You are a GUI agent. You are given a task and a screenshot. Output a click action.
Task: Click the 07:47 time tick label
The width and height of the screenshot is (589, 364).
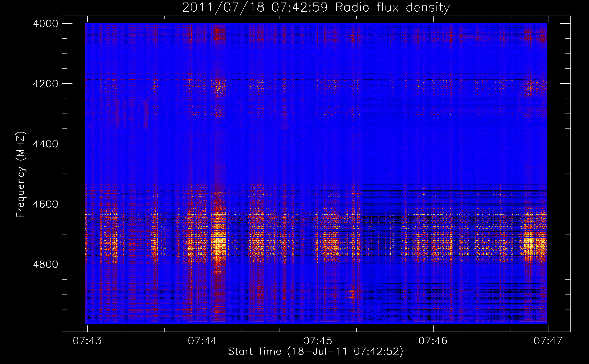point(548,341)
